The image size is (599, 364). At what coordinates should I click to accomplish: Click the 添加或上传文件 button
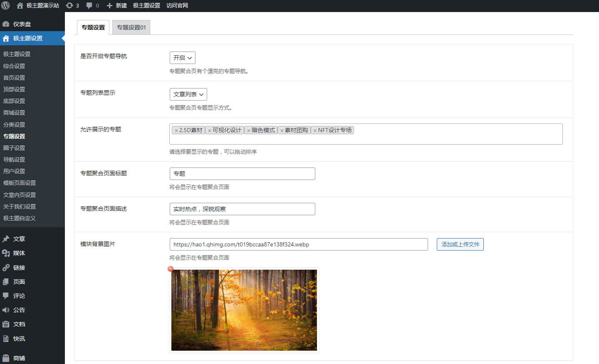(x=460, y=244)
